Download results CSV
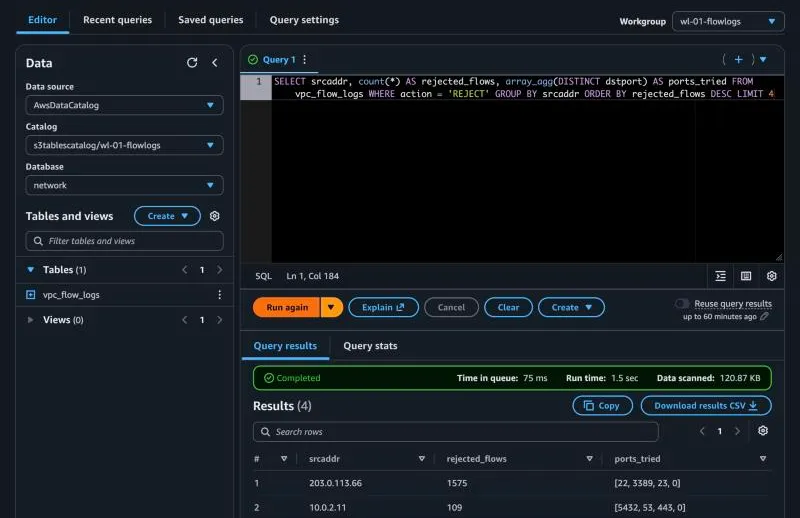The width and height of the screenshot is (800, 518). pos(706,406)
